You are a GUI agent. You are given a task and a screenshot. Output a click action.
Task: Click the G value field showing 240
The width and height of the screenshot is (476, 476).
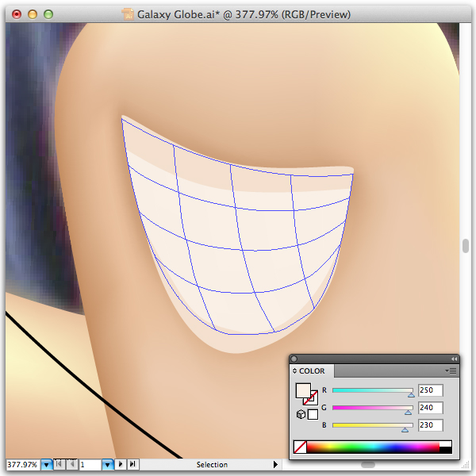click(x=431, y=408)
